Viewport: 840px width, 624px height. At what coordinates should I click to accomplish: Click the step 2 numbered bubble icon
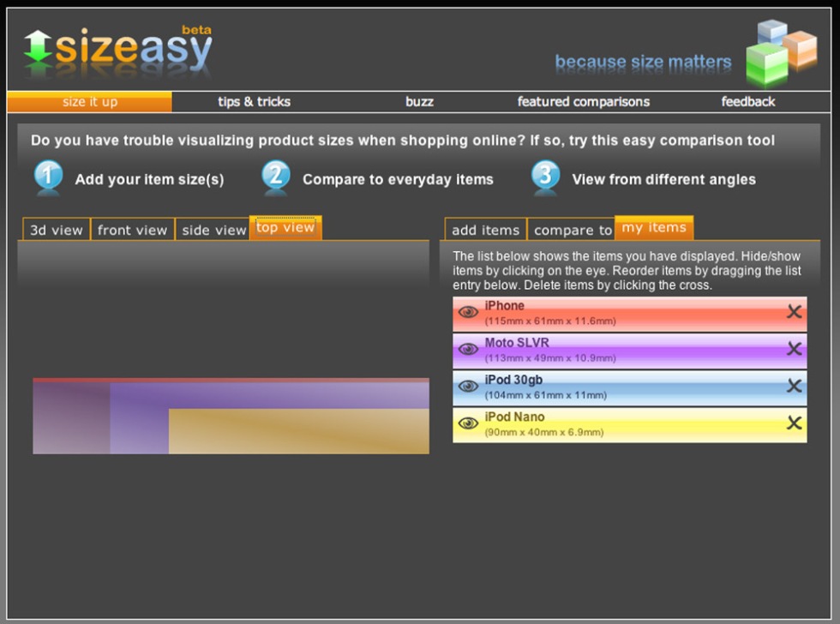coord(275,177)
